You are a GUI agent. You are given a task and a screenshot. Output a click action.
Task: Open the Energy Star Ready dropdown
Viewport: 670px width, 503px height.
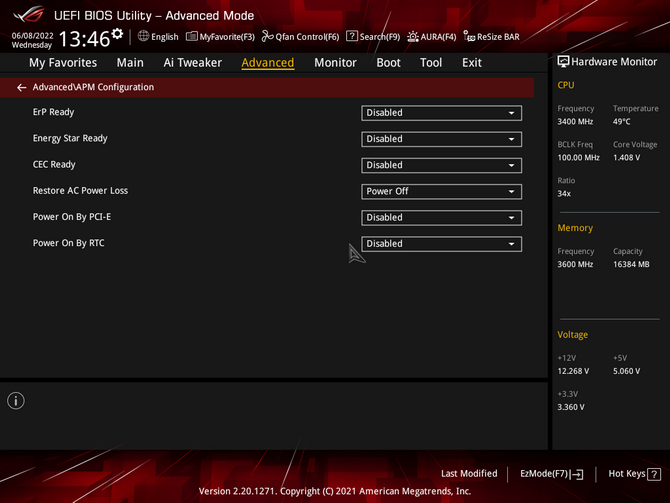(441, 139)
